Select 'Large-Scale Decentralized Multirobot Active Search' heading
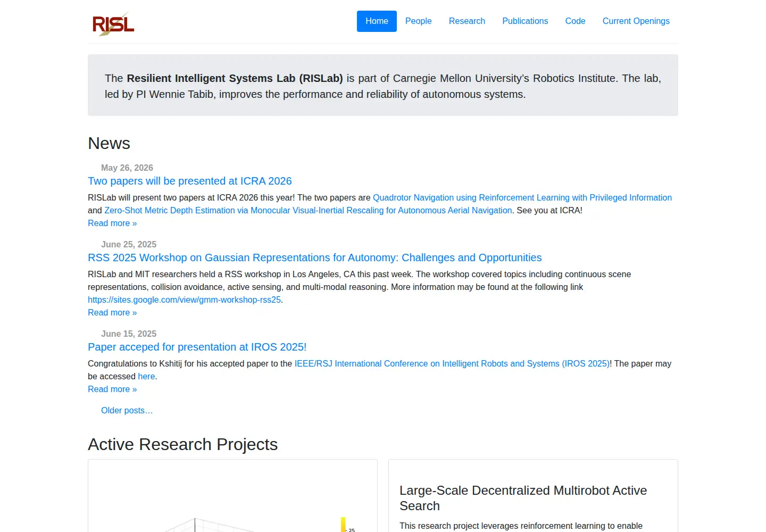The height and width of the screenshot is (532, 766). tap(523, 498)
